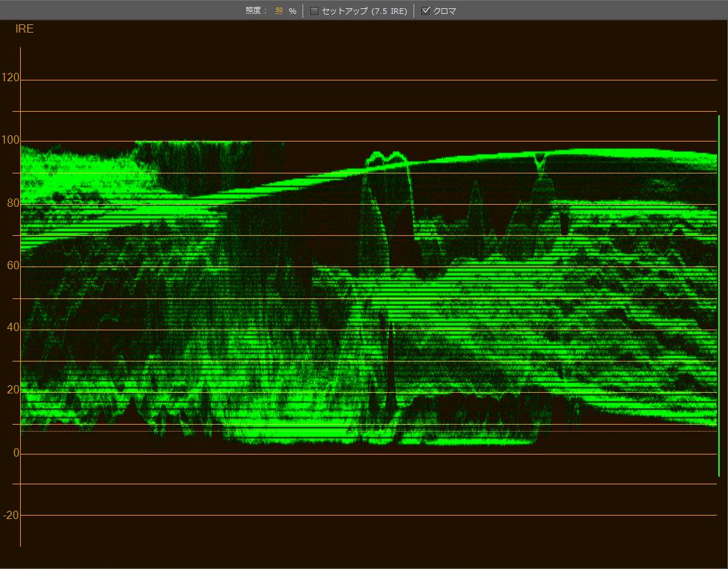The width and height of the screenshot is (728, 569).
Task: Click the 60 IRE scale label
Action: tap(12, 266)
